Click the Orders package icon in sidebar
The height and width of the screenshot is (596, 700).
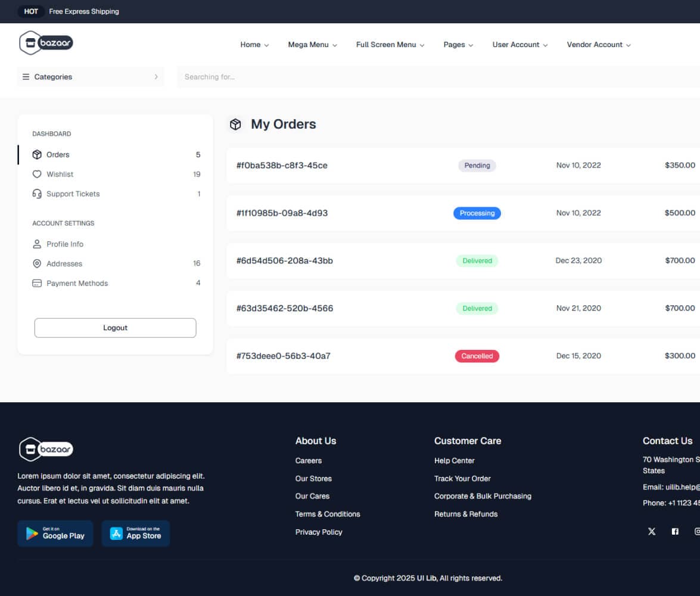click(x=36, y=154)
